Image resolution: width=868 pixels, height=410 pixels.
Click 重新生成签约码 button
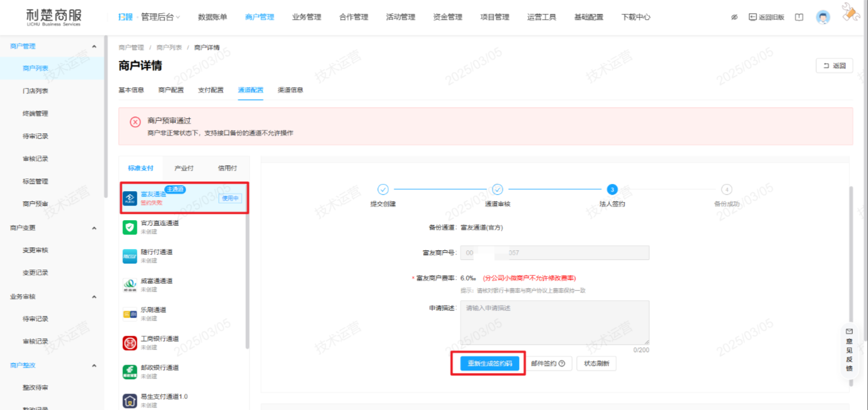(489, 364)
